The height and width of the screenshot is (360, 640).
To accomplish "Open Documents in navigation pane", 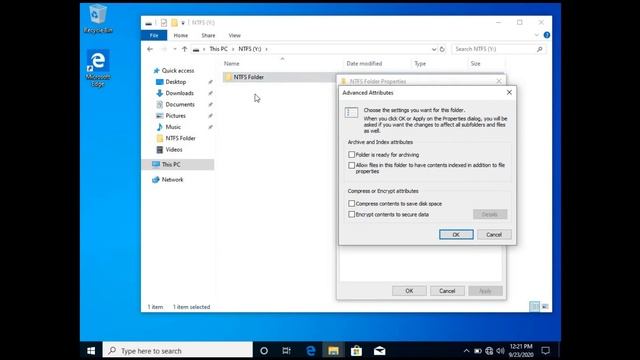I will pyautogui.click(x=180, y=104).
